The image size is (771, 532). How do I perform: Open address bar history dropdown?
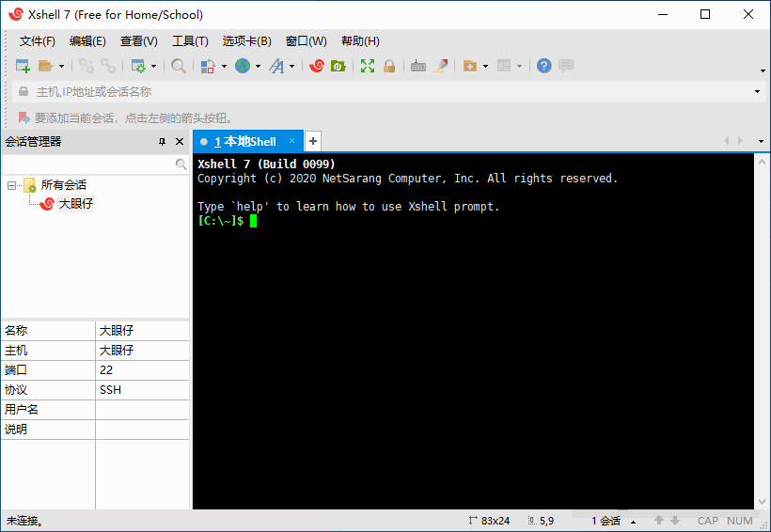pyautogui.click(x=757, y=91)
